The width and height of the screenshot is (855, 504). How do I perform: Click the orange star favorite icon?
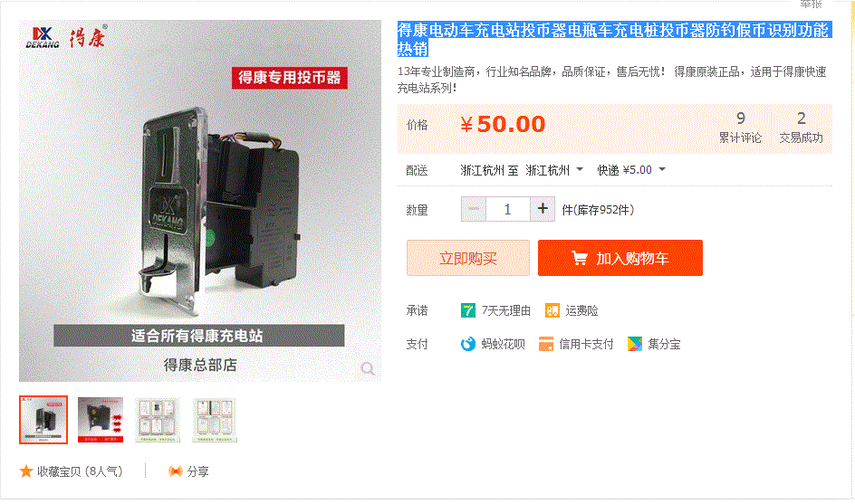click(x=26, y=471)
